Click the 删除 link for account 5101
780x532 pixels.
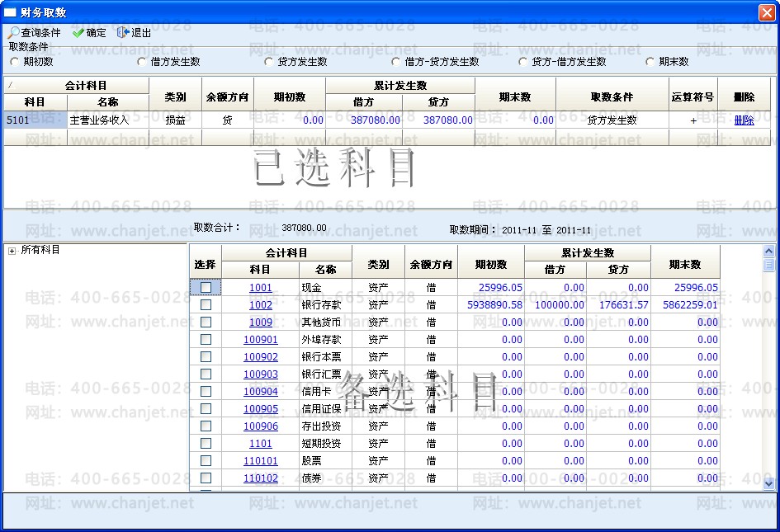744,120
